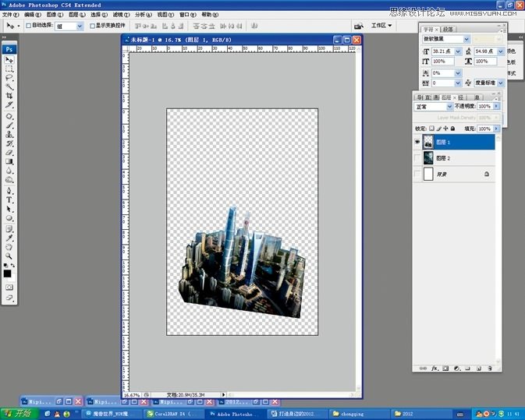Select the Brush tool
The image size is (525, 420).
9,125
